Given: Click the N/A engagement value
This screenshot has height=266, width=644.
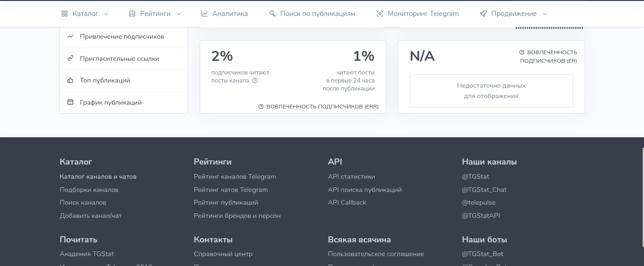Looking at the screenshot, I should [x=422, y=56].
